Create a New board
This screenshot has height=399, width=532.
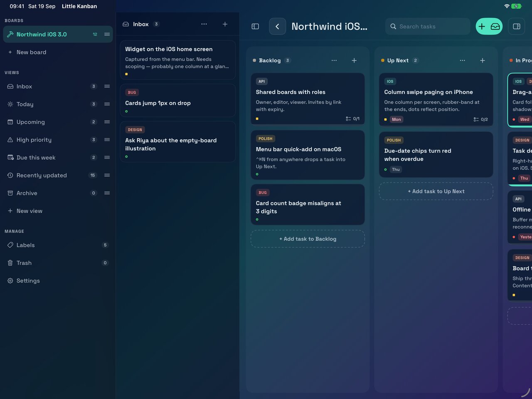click(58, 52)
